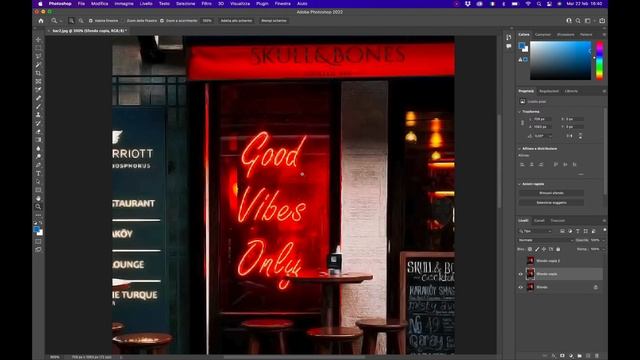The width and height of the screenshot is (640, 360).
Task: Select the Zoom tool in left toolbar
Action: pos(38,207)
